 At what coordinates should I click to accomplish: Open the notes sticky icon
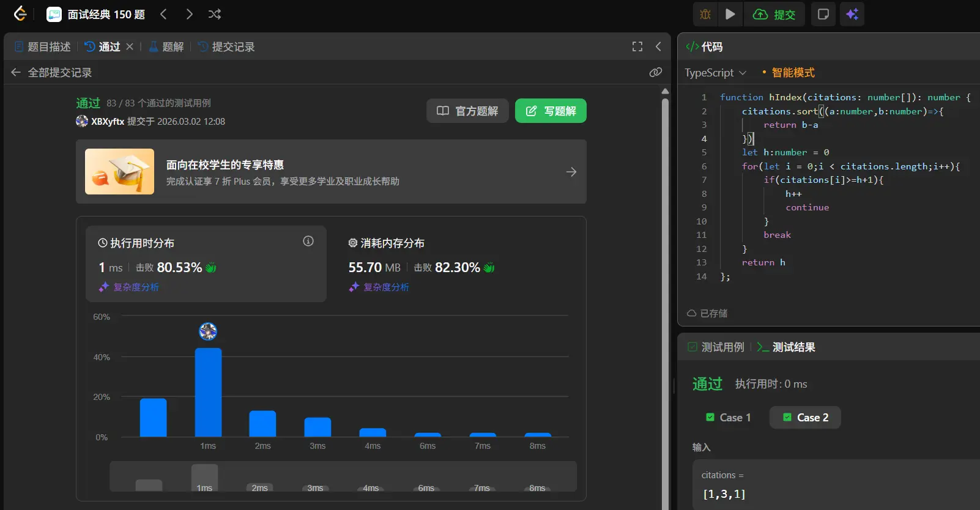823,14
